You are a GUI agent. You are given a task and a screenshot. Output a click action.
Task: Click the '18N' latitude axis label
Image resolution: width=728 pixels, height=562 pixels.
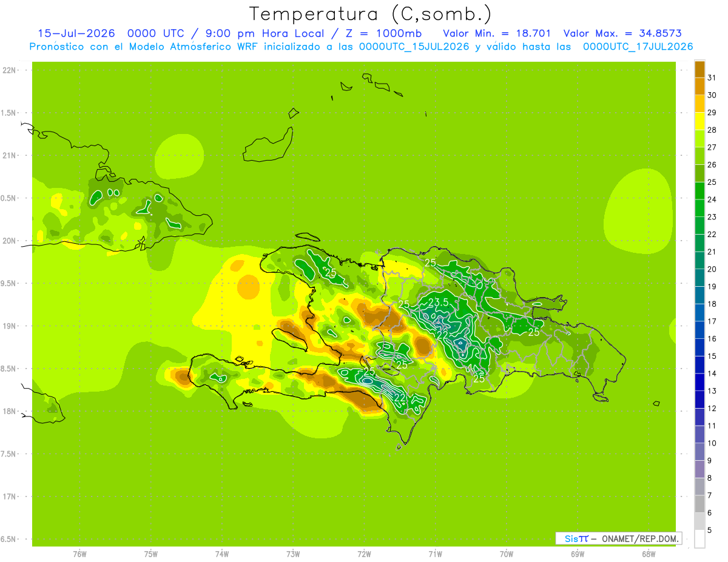[10, 411]
